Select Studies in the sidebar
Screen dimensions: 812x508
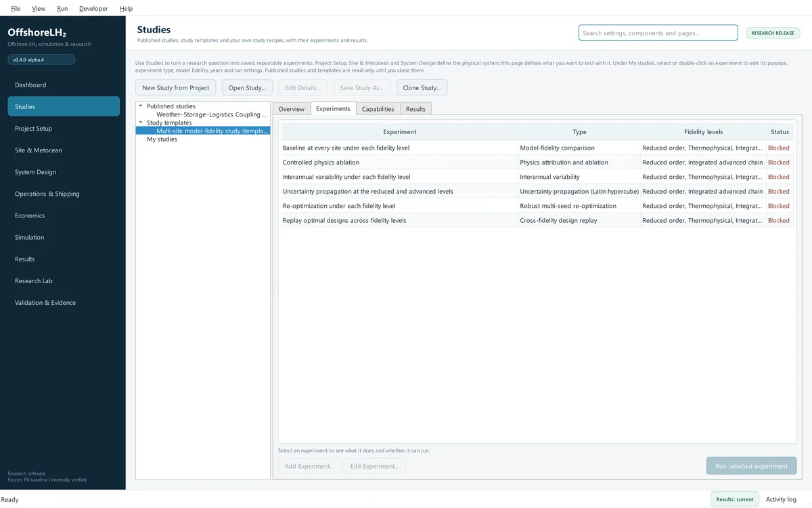tap(64, 106)
